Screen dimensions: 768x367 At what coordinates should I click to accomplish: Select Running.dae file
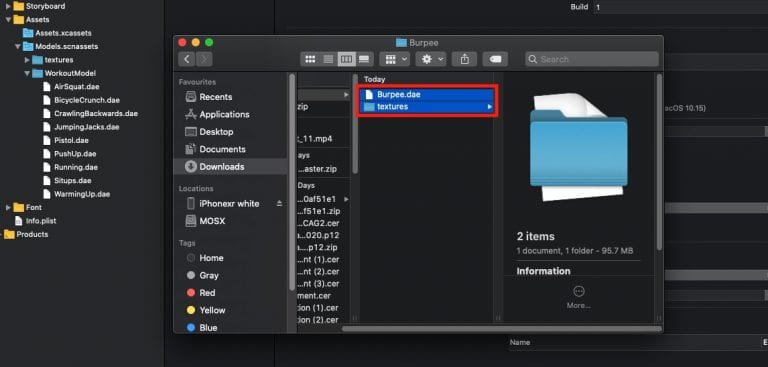pyautogui.click(x=70, y=167)
